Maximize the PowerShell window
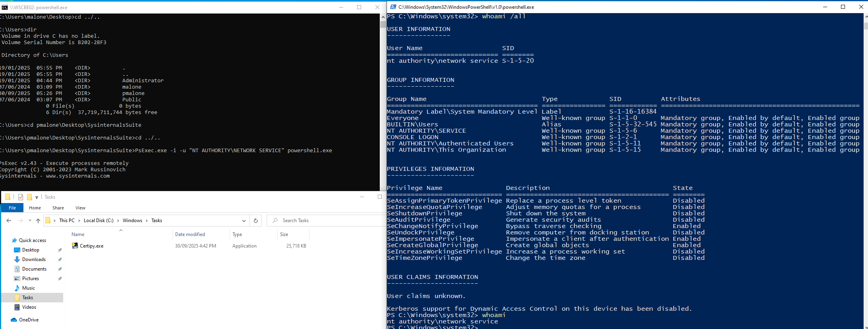This screenshot has height=329, width=868. tap(843, 7)
